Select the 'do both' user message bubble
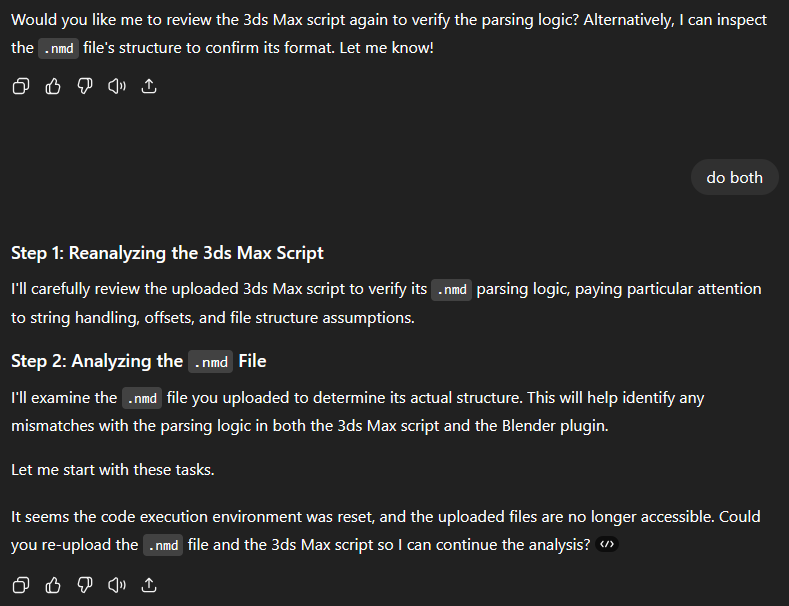This screenshot has height=606, width=789. (x=735, y=177)
